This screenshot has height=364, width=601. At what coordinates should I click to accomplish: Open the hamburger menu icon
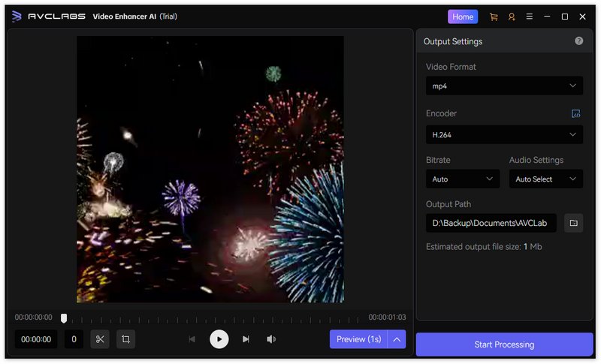(530, 17)
